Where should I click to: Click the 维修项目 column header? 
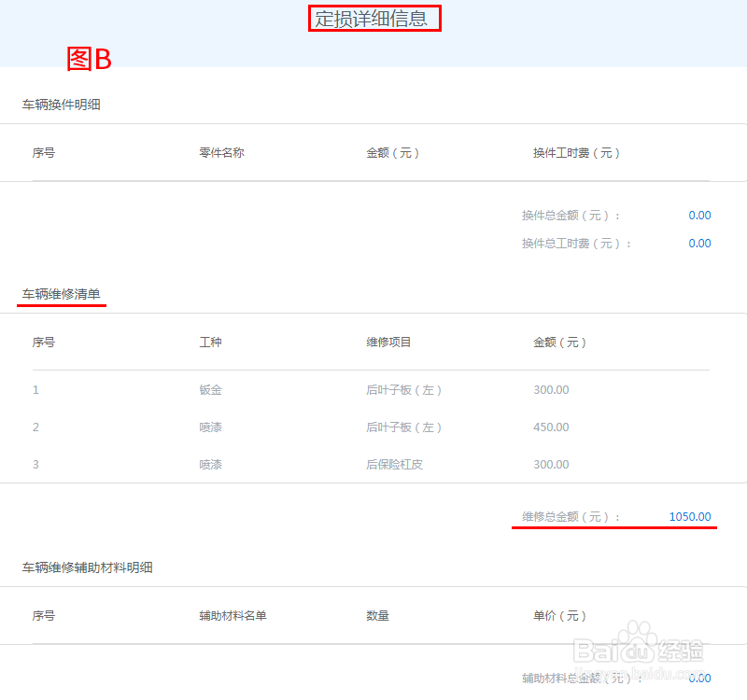click(388, 343)
